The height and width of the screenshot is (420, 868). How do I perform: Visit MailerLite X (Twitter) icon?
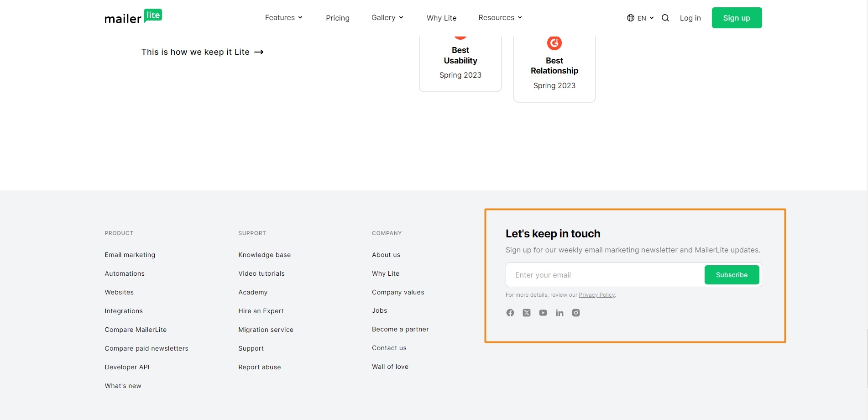pyautogui.click(x=527, y=313)
